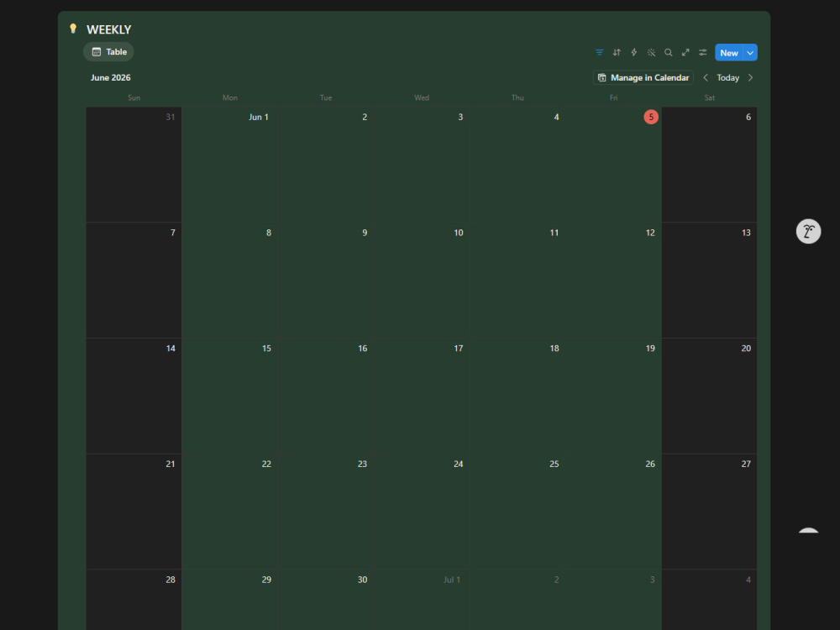Select day 27 Saturday cell
The height and width of the screenshot is (630, 840).
[x=709, y=512]
